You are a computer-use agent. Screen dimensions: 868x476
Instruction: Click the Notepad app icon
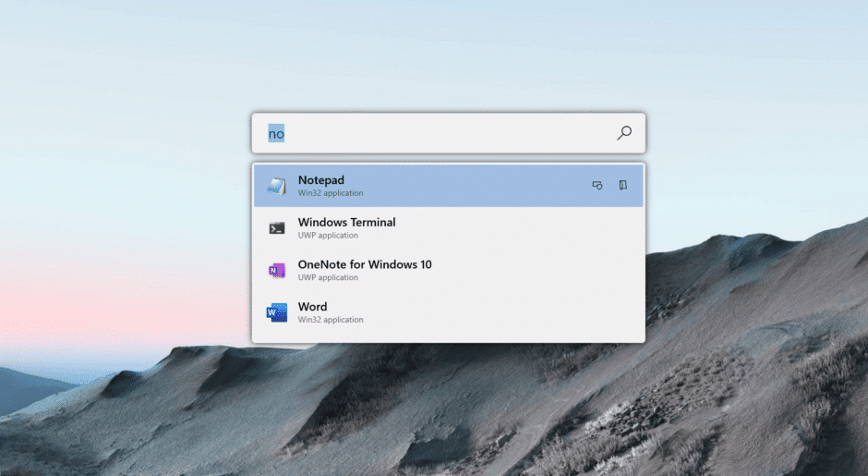click(277, 186)
